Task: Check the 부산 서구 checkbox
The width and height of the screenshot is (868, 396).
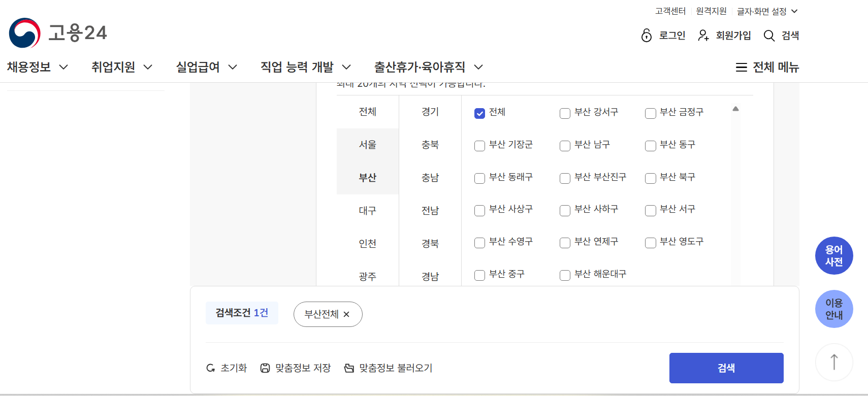Action: [x=650, y=210]
